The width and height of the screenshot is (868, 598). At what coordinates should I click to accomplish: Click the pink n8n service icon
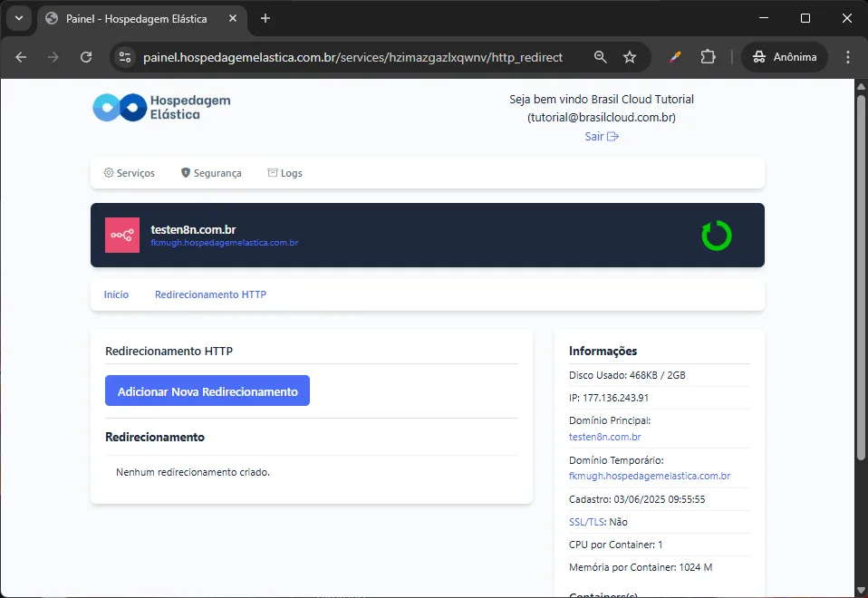pos(122,236)
